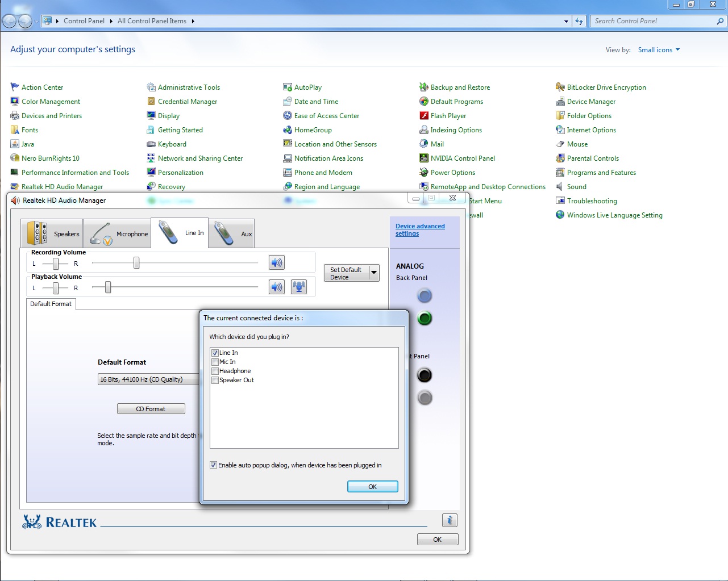Click the blue back panel audio jack
Viewport: 728px width, 581px height.
pos(425,295)
